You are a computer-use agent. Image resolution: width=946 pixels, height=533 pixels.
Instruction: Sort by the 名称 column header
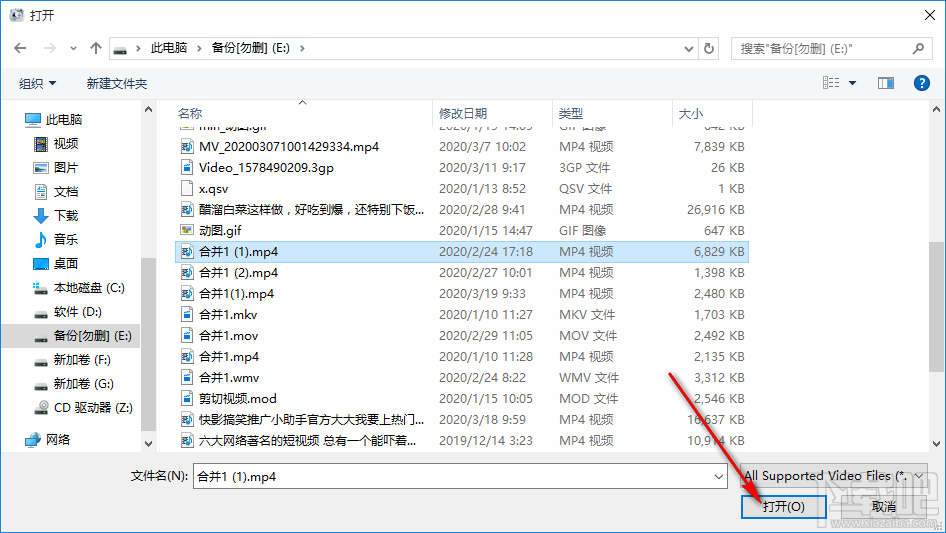[303, 113]
